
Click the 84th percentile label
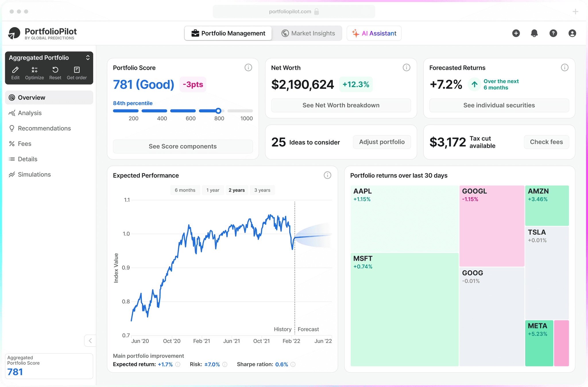pos(133,103)
